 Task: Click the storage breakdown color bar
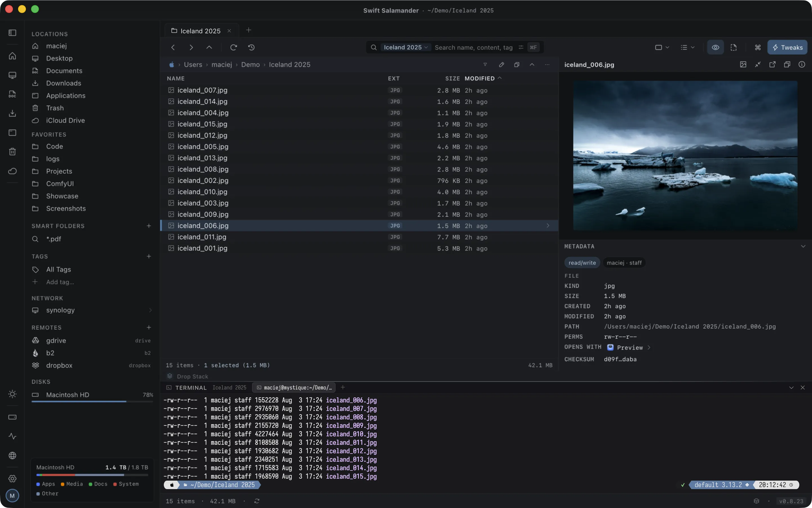coord(92,475)
